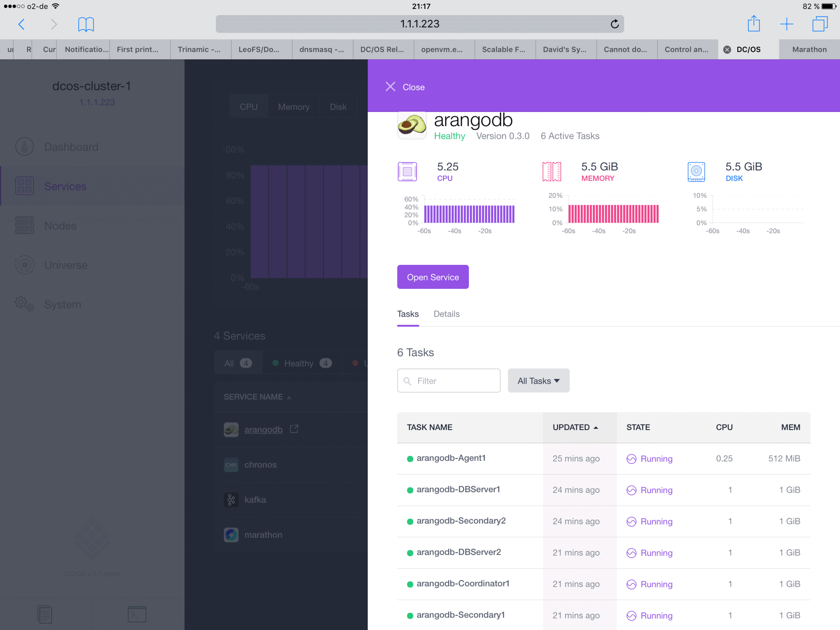Click Running status icon for arangodb-DBServer2
This screenshot has height=630, width=840.
(631, 553)
